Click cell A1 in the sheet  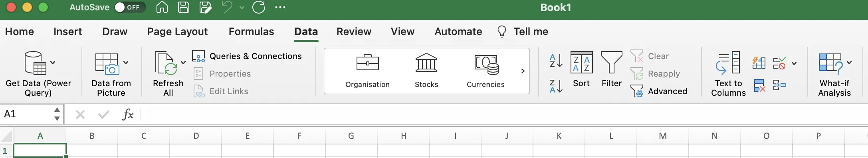(40, 151)
